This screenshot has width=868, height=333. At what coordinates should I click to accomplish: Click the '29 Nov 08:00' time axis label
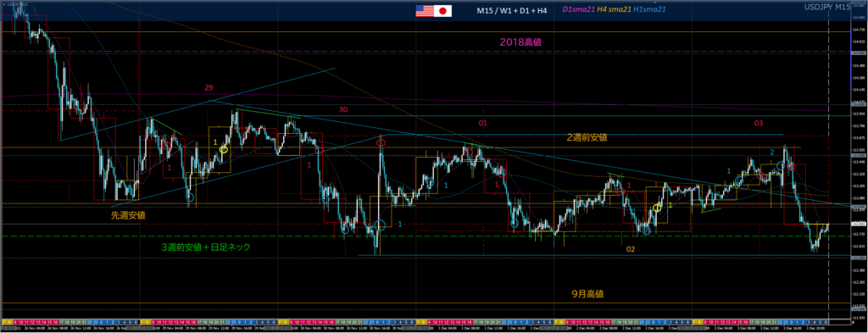[x=196, y=328]
